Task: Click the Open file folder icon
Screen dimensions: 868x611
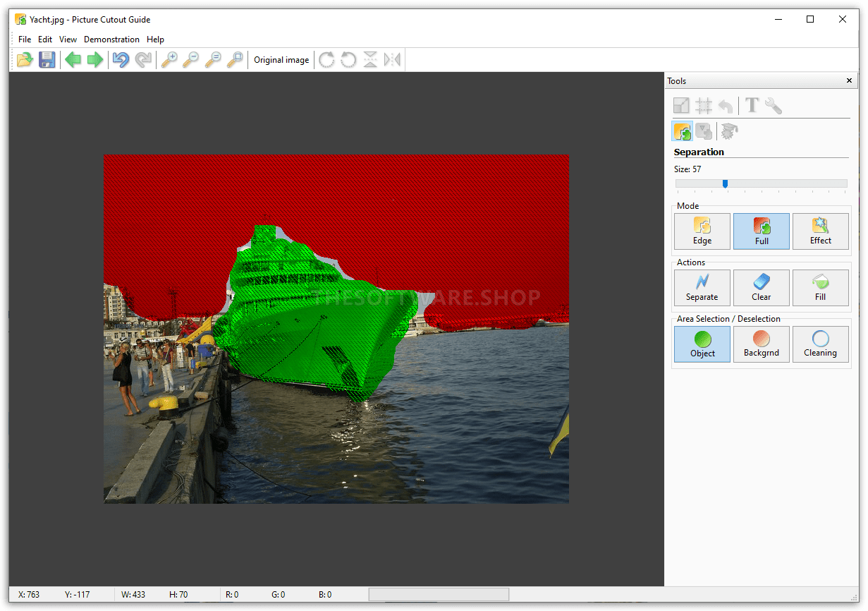Action: coord(25,60)
